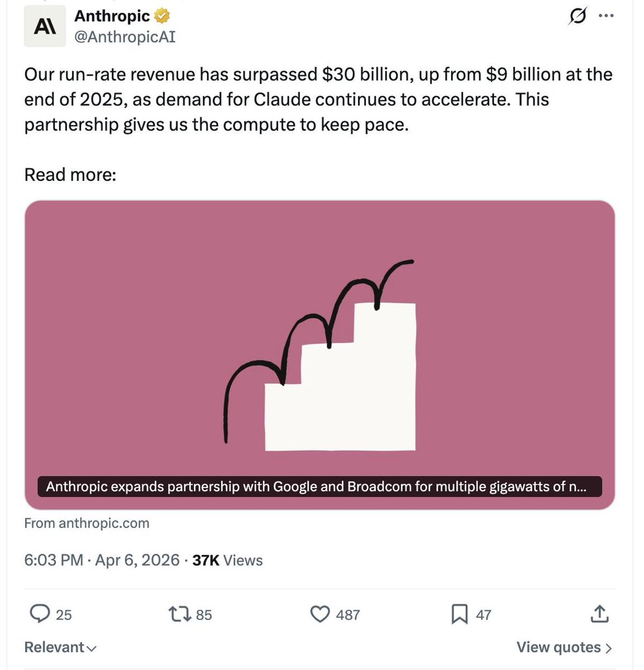Open the three-dot more options menu

(x=606, y=16)
